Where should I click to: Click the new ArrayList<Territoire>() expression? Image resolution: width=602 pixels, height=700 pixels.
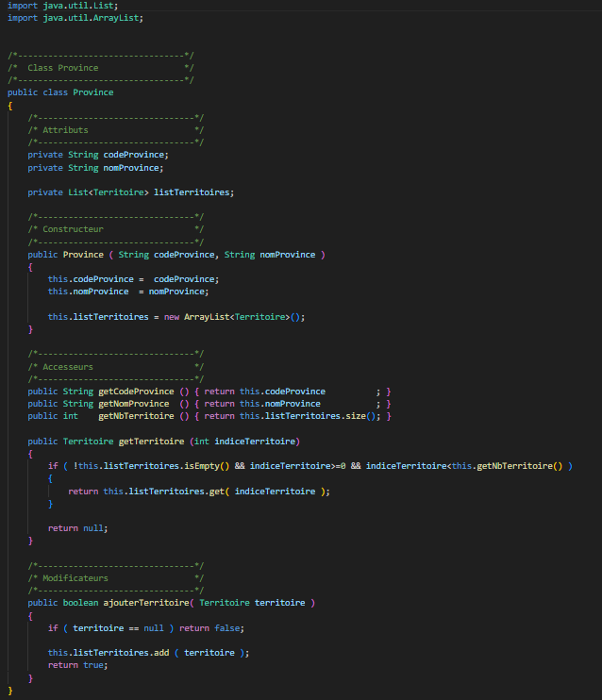pos(235,317)
